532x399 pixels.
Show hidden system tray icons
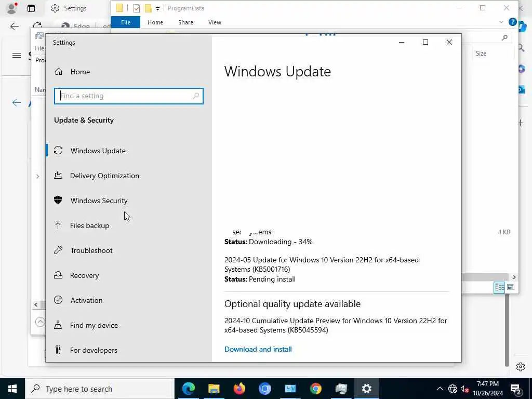(x=440, y=389)
